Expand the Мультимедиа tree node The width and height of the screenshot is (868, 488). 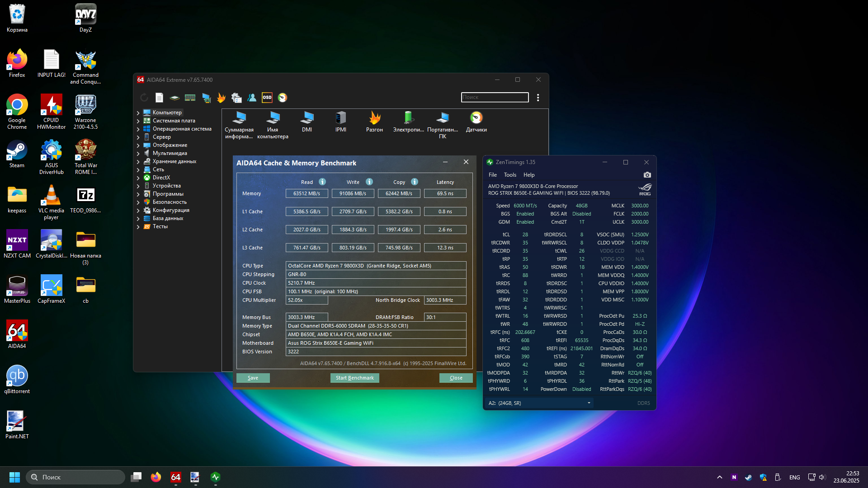coord(138,154)
